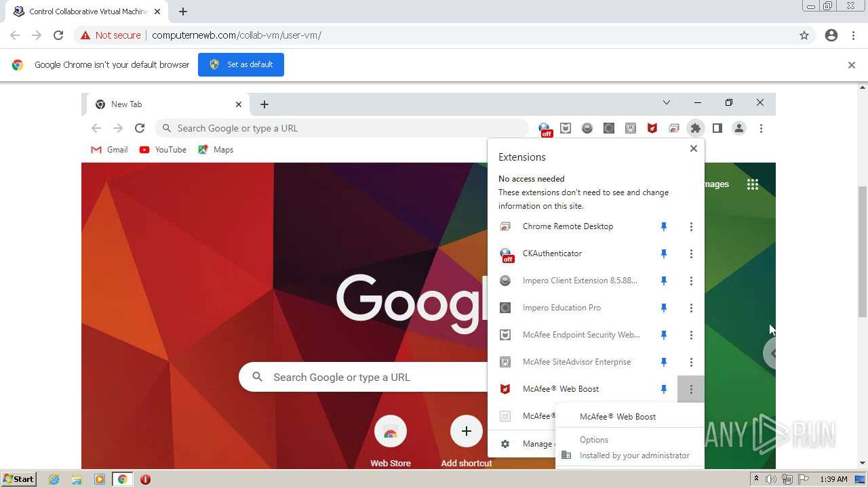Click the inner Chrome address bar
Image resolution: width=868 pixels, height=488 pixels.
(342, 128)
